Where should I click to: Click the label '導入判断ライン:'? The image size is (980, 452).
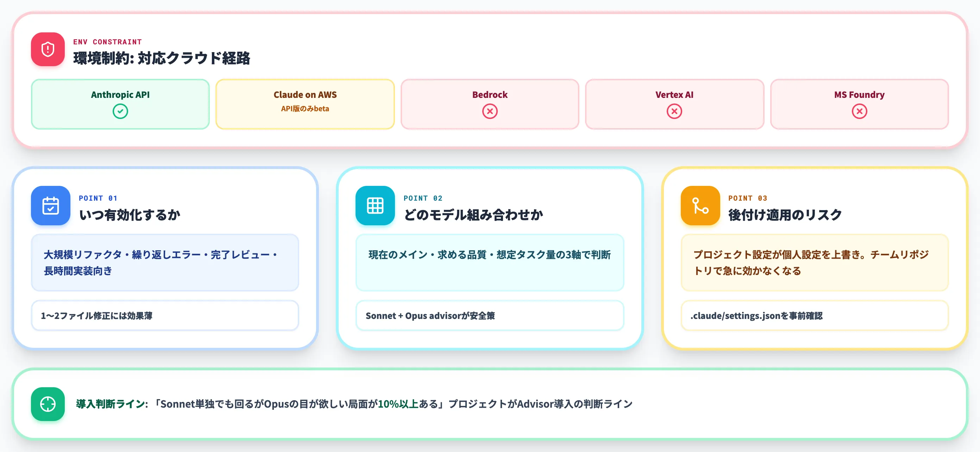coord(112,404)
